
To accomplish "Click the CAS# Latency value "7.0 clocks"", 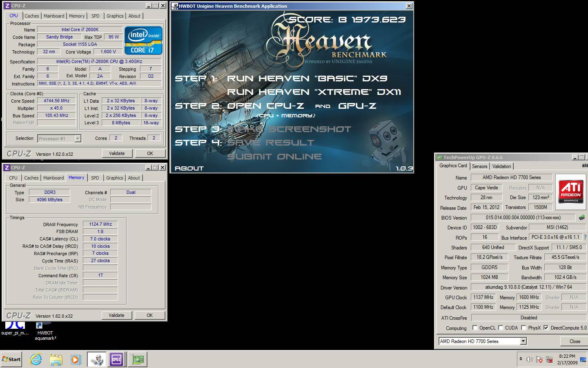I will pos(100,239).
